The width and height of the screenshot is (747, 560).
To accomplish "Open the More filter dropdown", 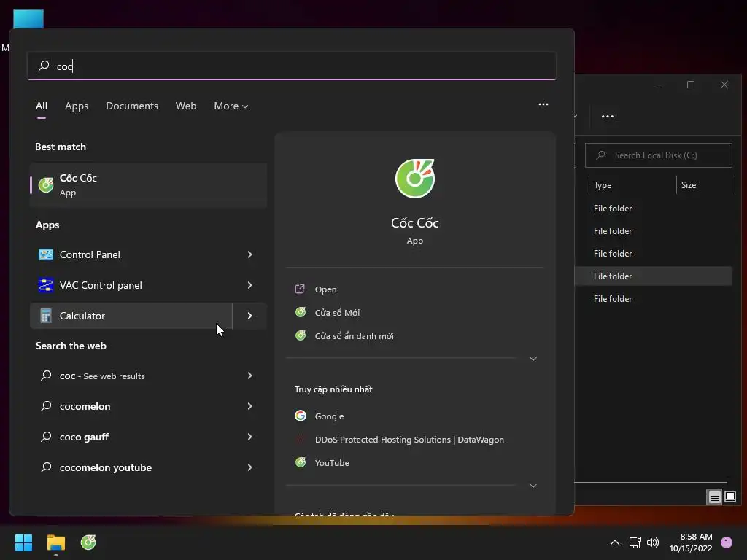I will pos(231,106).
